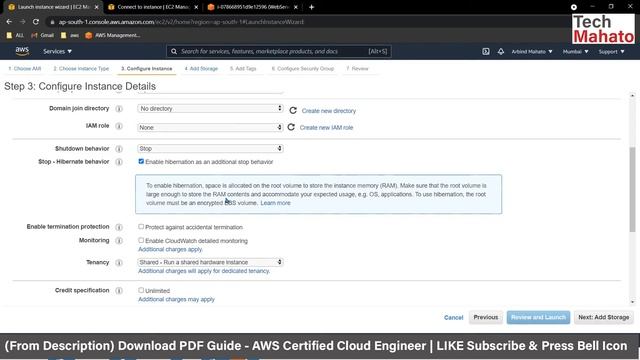The height and width of the screenshot is (360, 640).
Task: Click the search magnifier icon
Action: [x=174, y=51]
